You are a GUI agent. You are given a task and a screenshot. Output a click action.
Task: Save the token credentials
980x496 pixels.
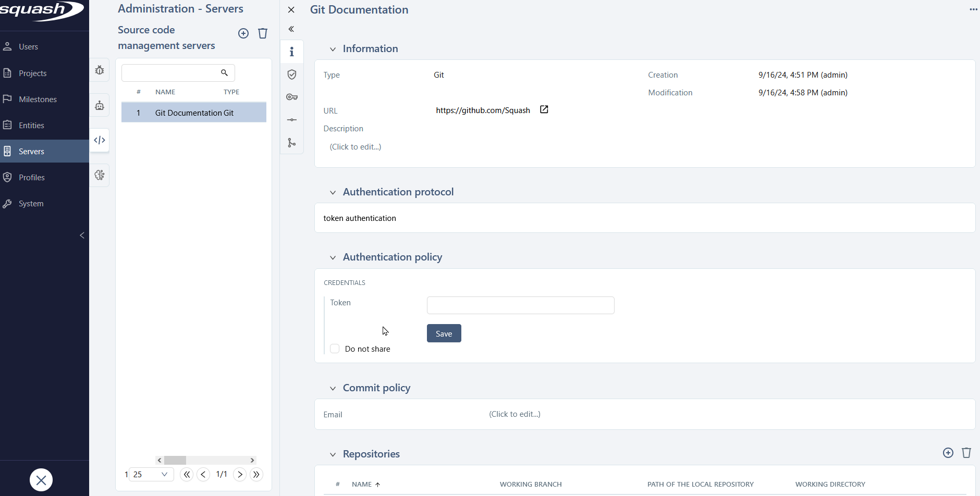[x=444, y=333]
